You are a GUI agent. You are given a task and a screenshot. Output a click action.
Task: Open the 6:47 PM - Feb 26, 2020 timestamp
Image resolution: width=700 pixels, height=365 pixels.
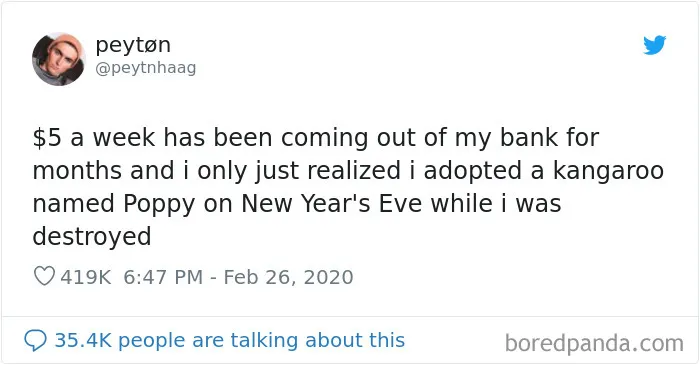click(x=238, y=277)
